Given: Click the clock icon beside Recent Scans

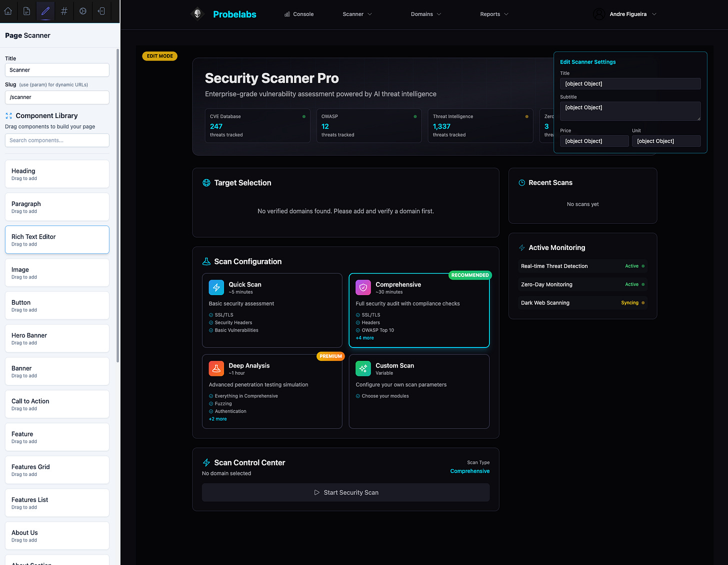Looking at the screenshot, I should (x=522, y=183).
